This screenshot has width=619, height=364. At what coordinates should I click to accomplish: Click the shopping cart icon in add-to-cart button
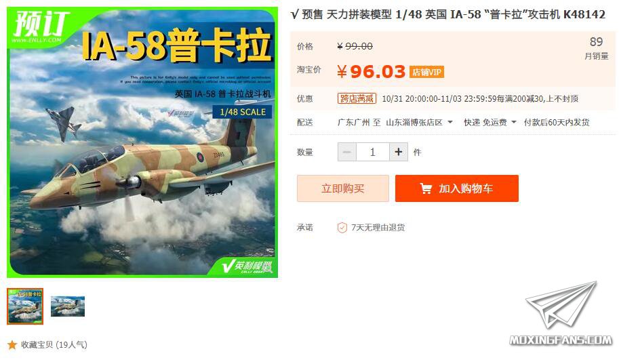(x=426, y=188)
